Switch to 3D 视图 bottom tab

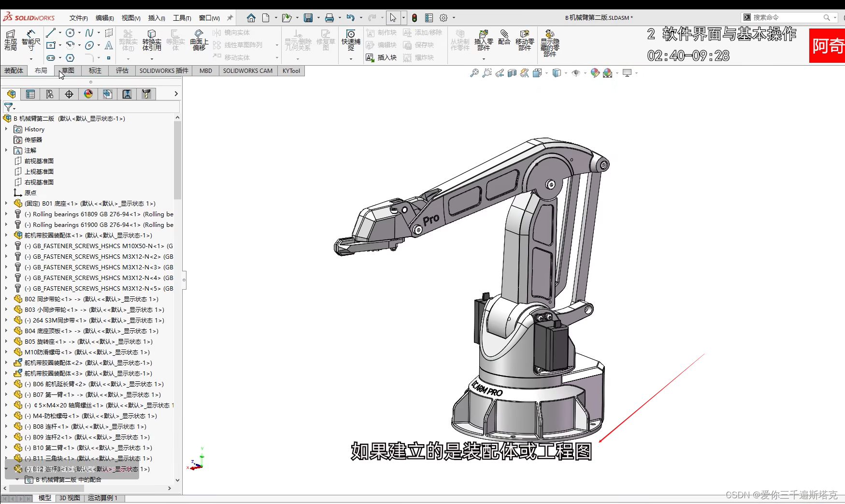tap(70, 498)
